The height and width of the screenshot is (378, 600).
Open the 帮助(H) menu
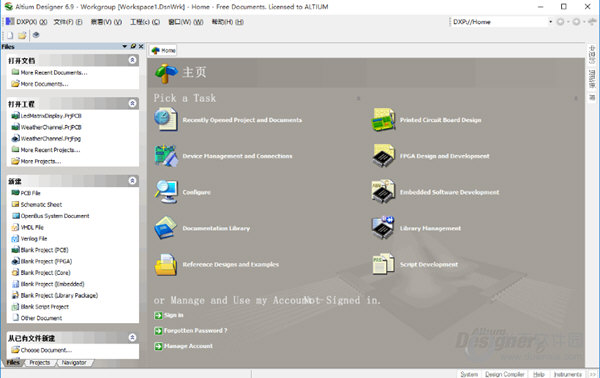(227, 22)
